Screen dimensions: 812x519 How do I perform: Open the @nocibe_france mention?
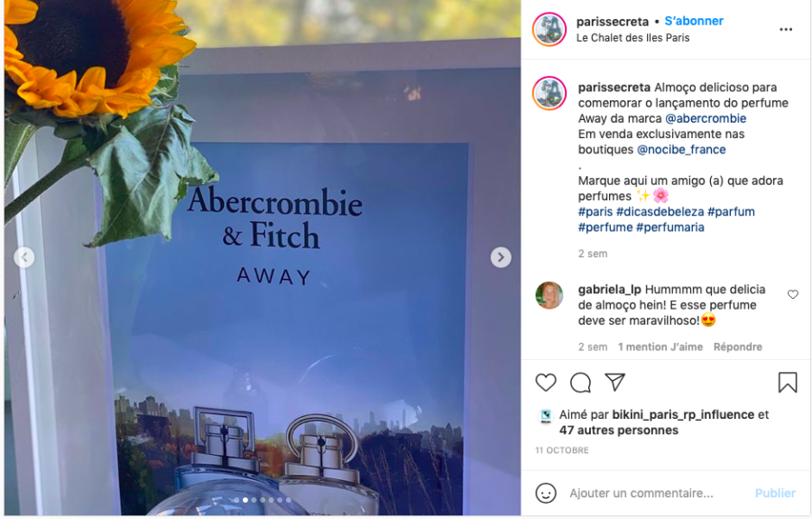pos(681,150)
